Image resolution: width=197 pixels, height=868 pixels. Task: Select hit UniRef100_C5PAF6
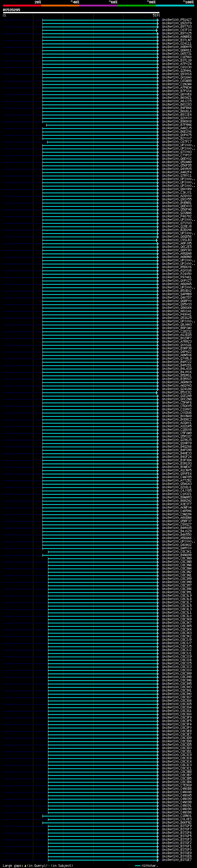point(176,403)
